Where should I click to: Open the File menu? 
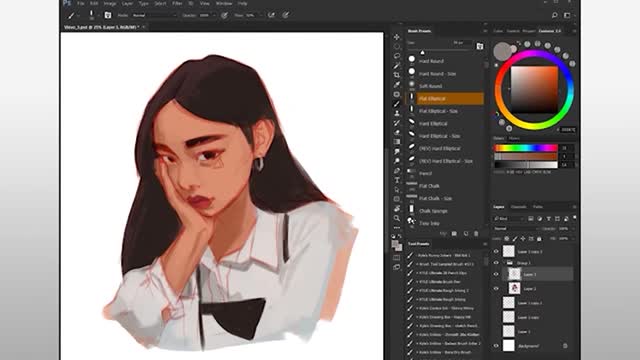tap(81, 3)
